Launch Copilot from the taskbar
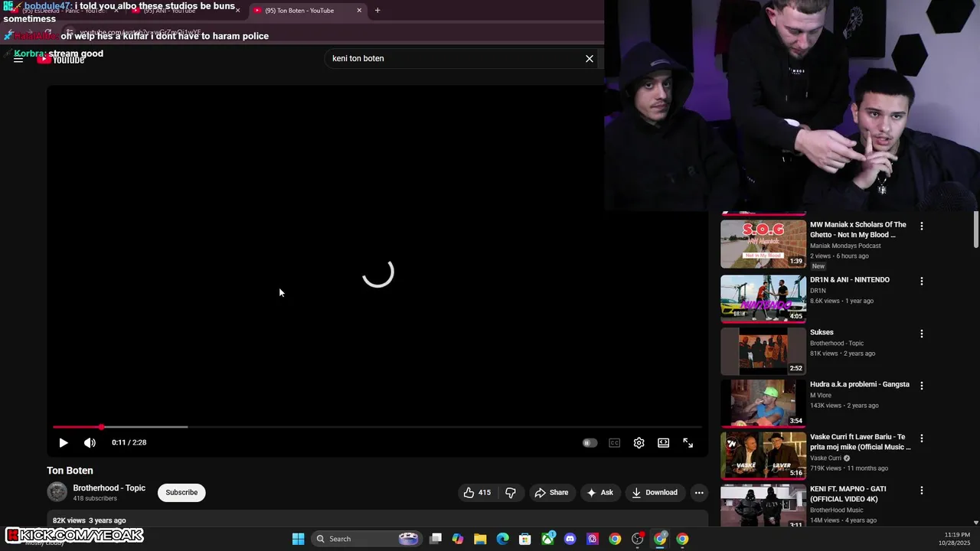980x551 pixels. coord(458,539)
